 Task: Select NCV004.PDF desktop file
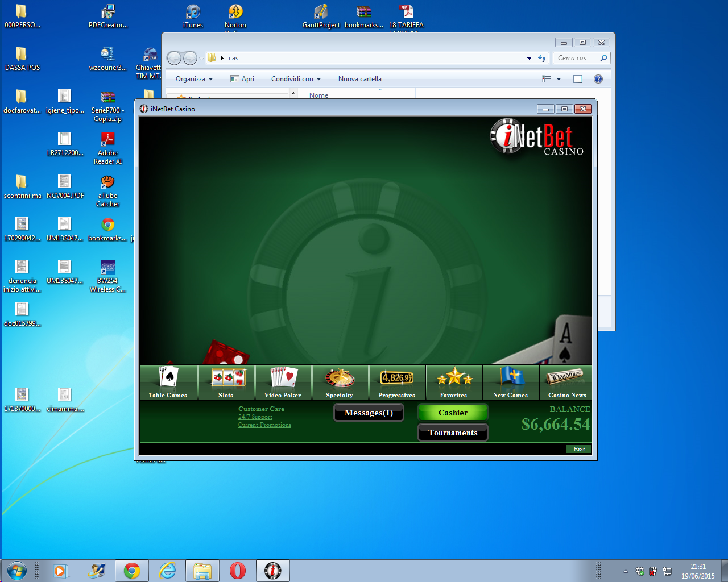click(x=65, y=186)
